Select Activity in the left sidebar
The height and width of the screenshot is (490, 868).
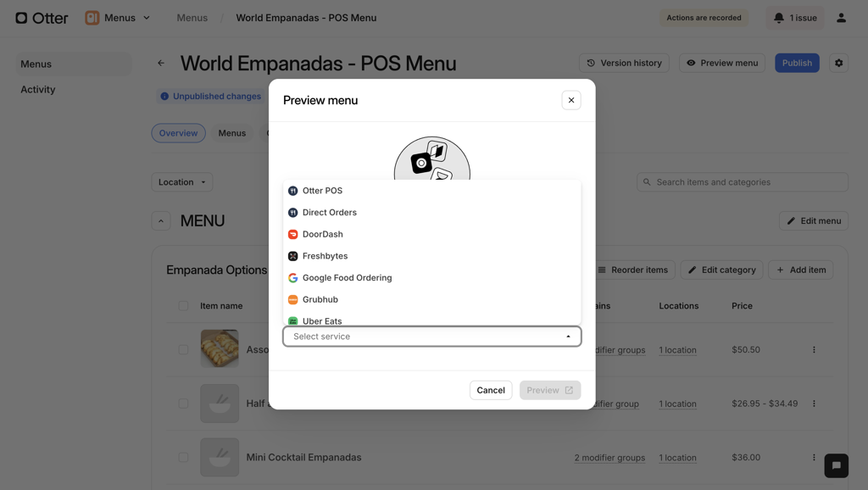point(37,89)
